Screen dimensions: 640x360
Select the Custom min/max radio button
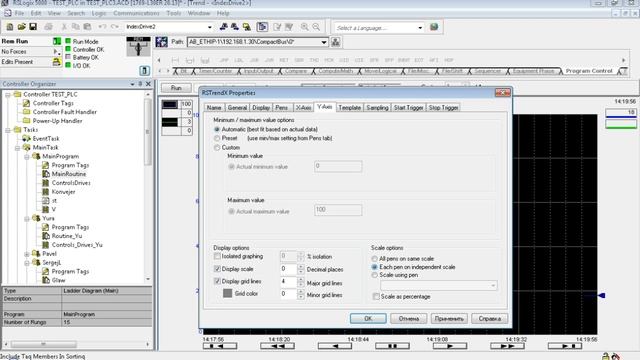[x=217, y=147]
